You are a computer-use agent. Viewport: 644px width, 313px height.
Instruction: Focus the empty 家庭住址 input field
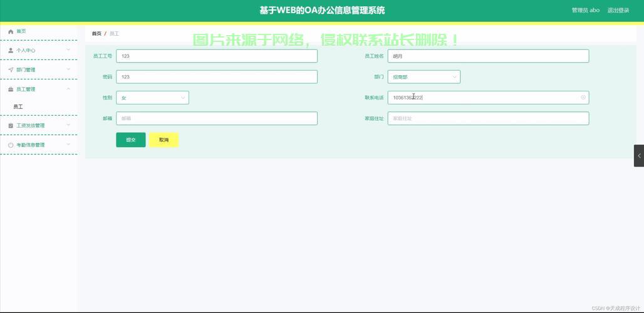pyautogui.click(x=489, y=118)
